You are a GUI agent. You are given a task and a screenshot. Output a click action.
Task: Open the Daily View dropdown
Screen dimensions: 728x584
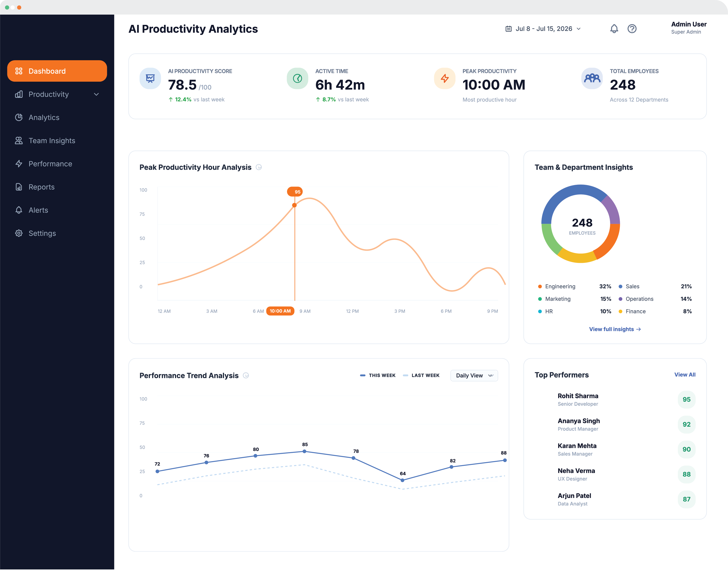[x=474, y=375]
